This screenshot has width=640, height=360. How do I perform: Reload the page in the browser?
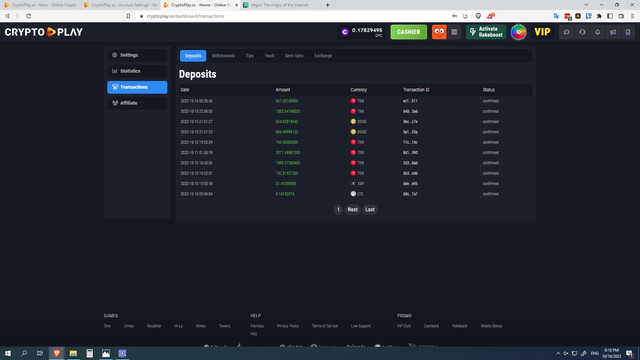coord(29,16)
